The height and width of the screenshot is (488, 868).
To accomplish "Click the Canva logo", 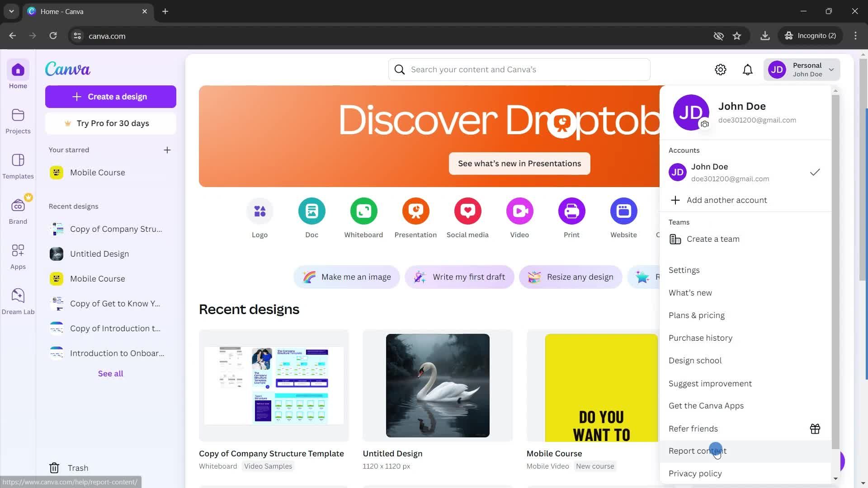I will coord(68,69).
